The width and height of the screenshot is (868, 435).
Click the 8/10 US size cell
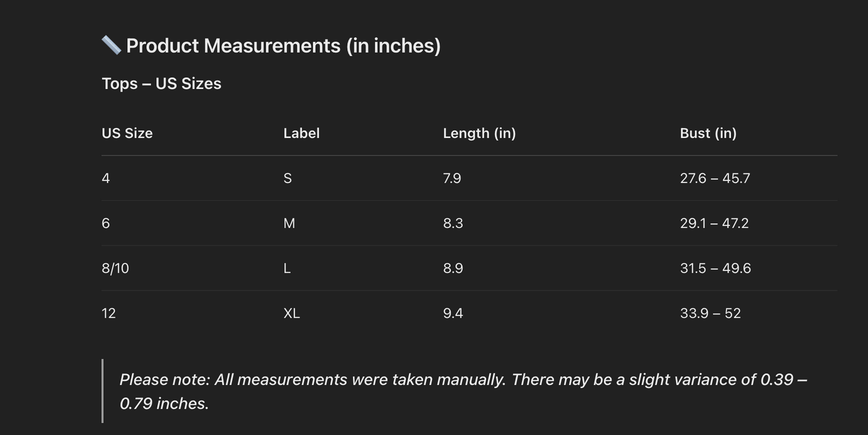click(115, 269)
